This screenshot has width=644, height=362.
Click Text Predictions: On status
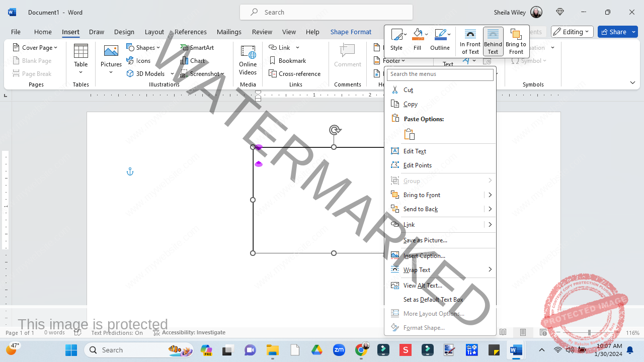coord(117,333)
